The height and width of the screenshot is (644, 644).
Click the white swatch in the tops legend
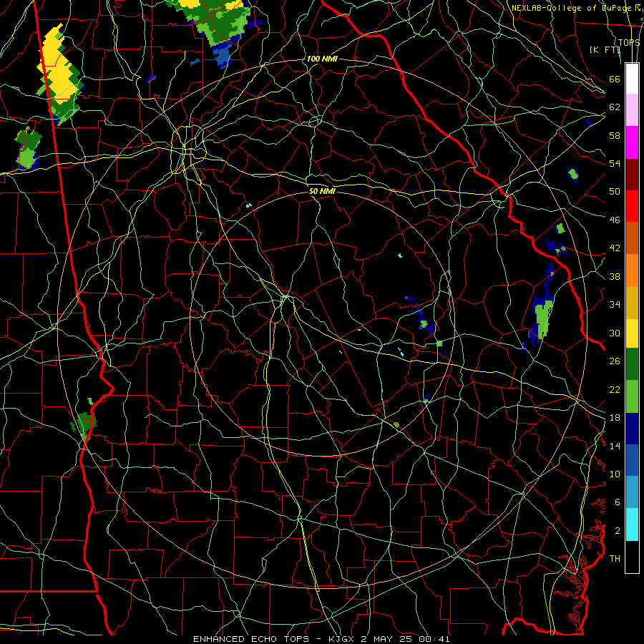pos(632,79)
